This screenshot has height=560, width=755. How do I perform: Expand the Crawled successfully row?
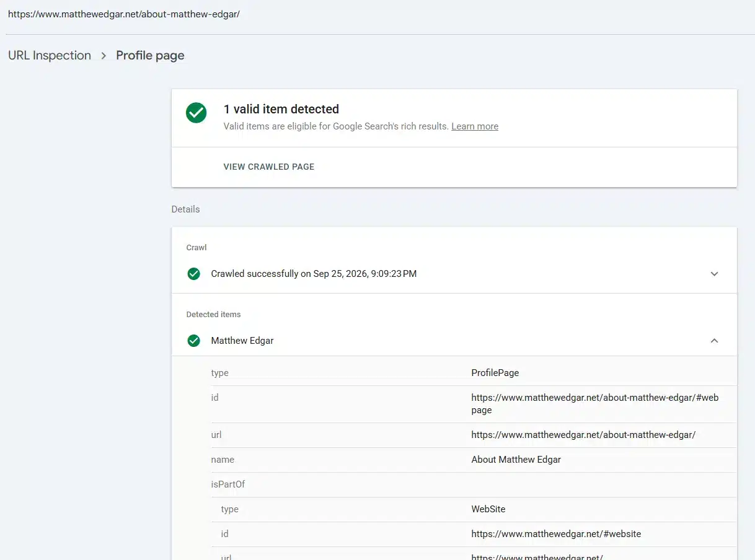coord(714,274)
